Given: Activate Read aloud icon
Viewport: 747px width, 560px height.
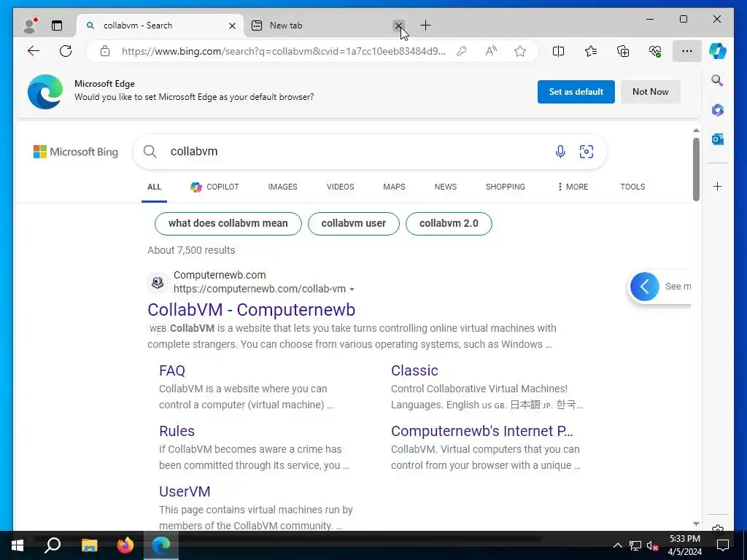Looking at the screenshot, I should (x=491, y=51).
